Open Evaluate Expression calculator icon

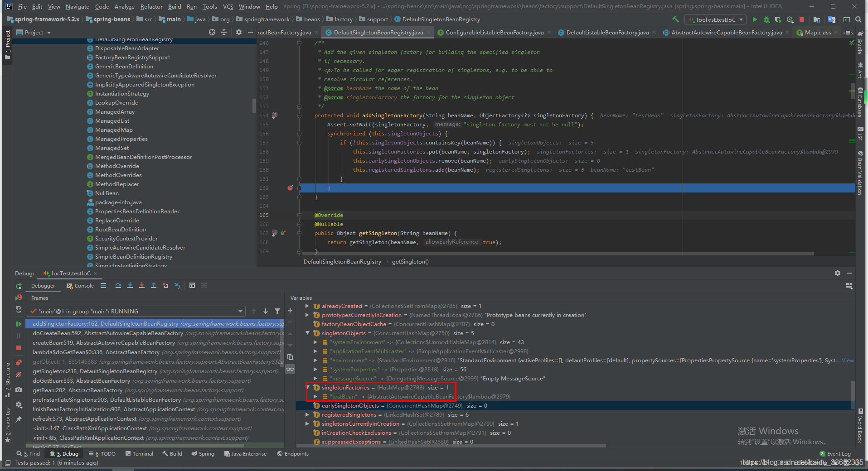pyautogui.click(x=192, y=285)
